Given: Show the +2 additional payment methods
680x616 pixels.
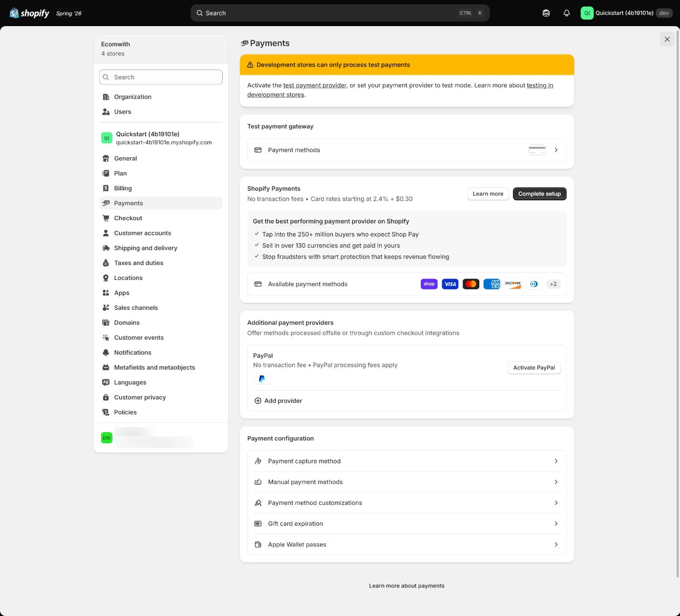Looking at the screenshot, I should [x=553, y=284].
